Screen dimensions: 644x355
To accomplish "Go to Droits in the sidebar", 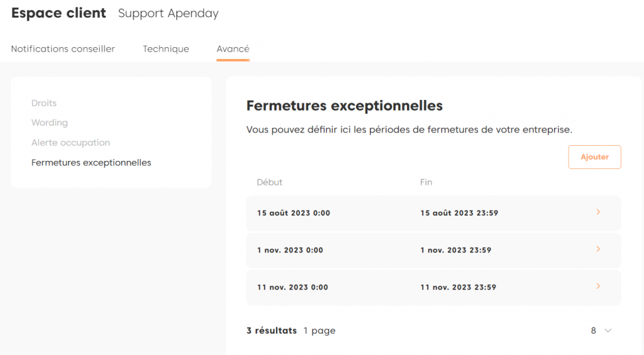I will [x=44, y=103].
